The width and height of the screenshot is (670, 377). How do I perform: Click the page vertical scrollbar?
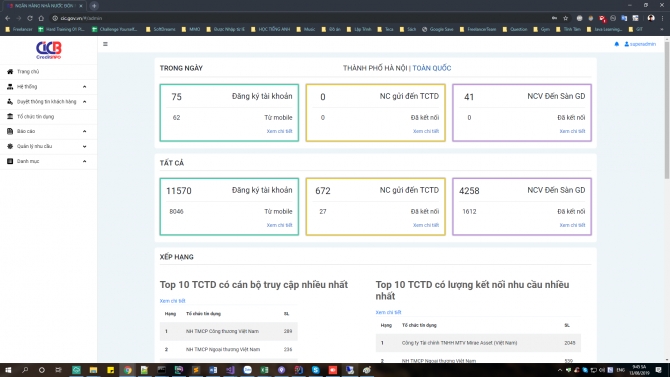(x=667, y=111)
